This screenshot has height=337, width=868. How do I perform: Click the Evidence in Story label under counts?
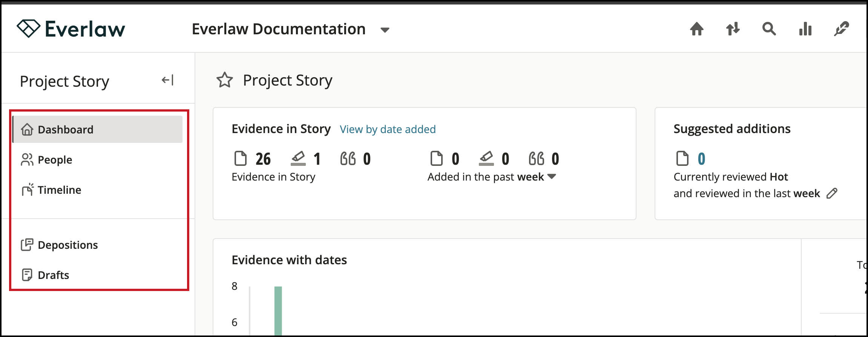273,176
